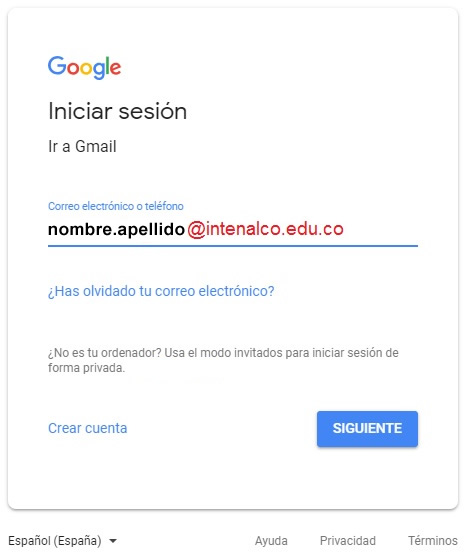Focus the Correo electrónico o teléfono field
This screenshot has width=467, height=556.
coord(233,229)
